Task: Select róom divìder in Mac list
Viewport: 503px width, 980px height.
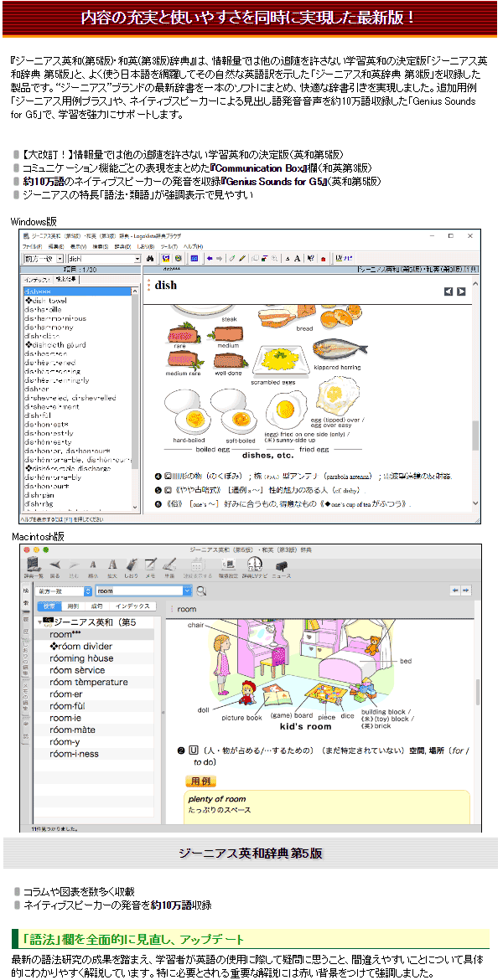Action: coord(81,647)
